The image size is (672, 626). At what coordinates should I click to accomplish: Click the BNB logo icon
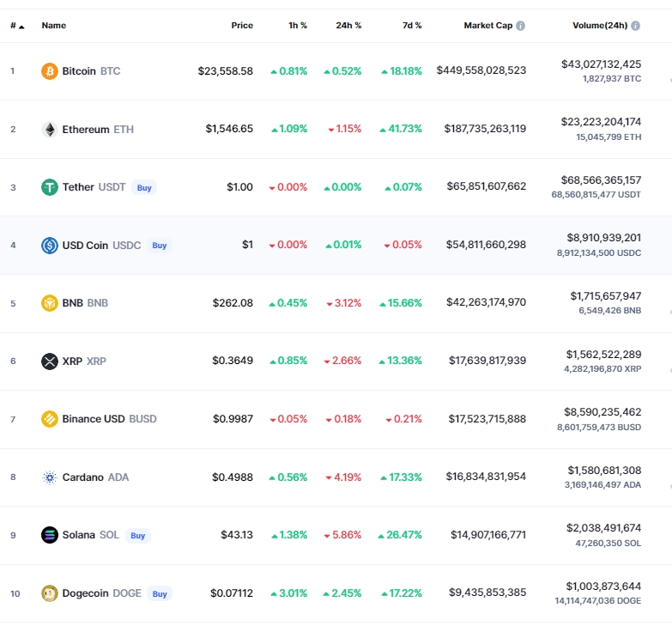click(x=50, y=303)
